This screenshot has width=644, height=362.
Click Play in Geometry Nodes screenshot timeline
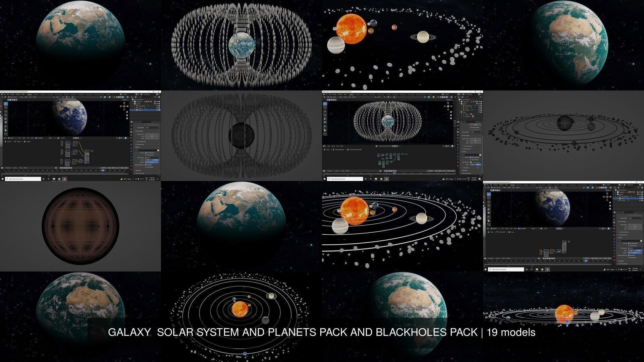(391, 171)
